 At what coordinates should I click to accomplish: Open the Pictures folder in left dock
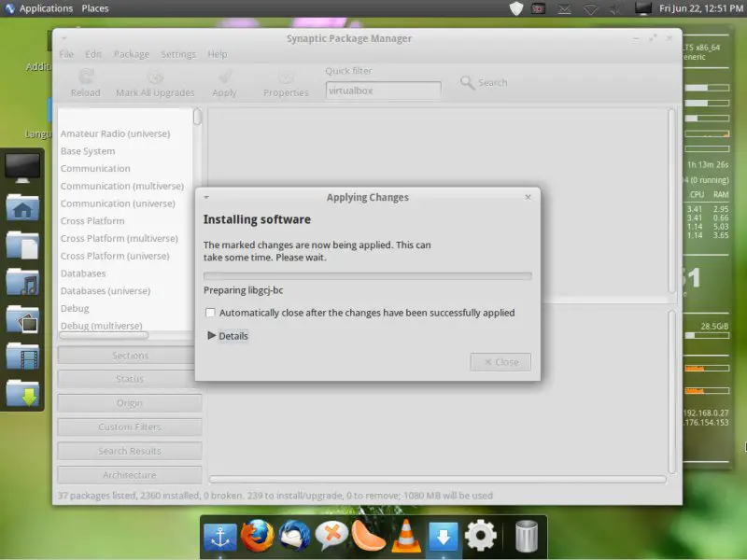(x=22, y=318)
